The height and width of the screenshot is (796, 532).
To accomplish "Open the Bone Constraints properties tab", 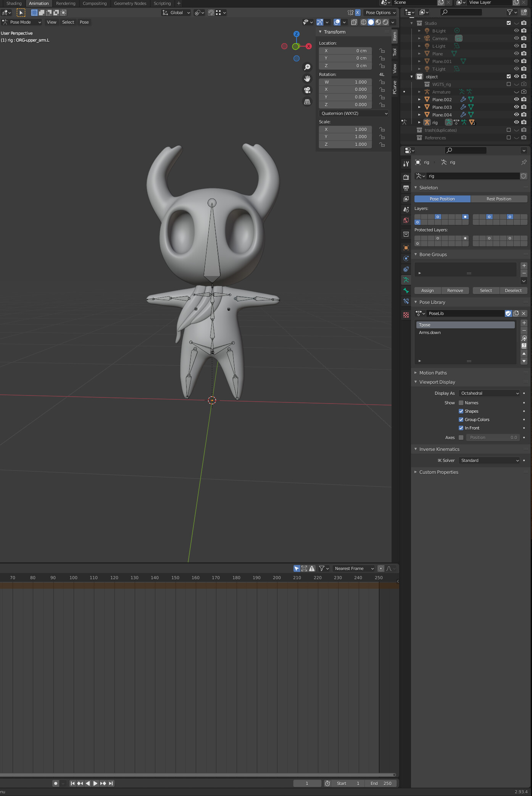I will [x=406, y=301].
